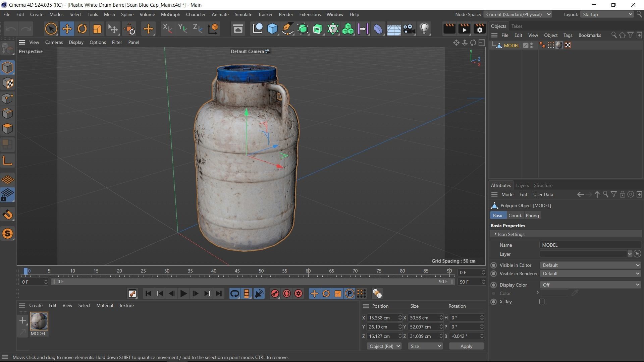Image resolution: width=644 pixels, height=362 pixels.
Task: Open viewport Cameras menu
Action: (x=54, y=42)
